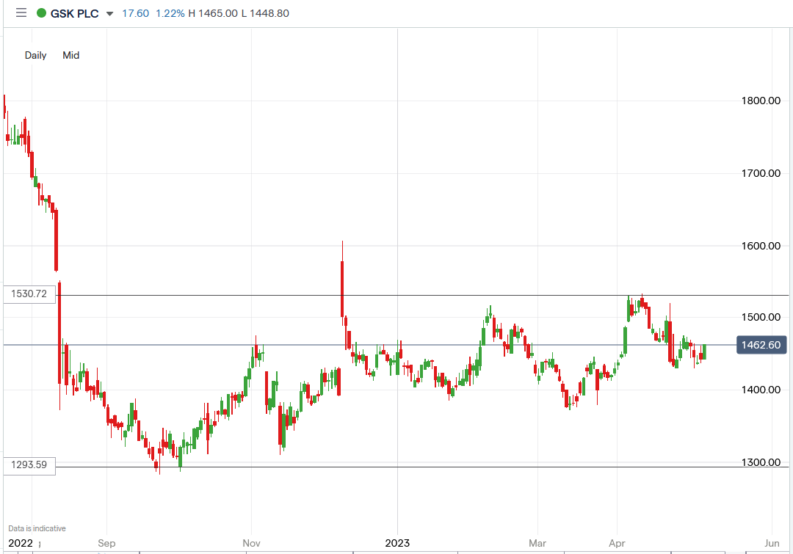The height and width of the screenshot is (554, 793).
Task: Click the Nov label on time axis
Action: tap(252, 543)
